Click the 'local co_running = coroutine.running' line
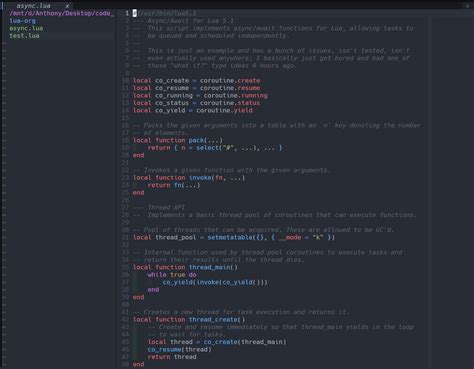This screenshot has width=474, height=369. click(x=200, y=95)
